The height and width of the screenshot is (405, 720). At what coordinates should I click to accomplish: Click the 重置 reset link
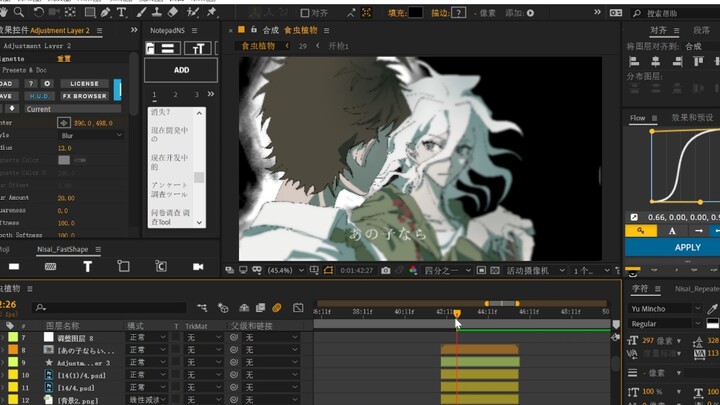(x=64, y=59)
